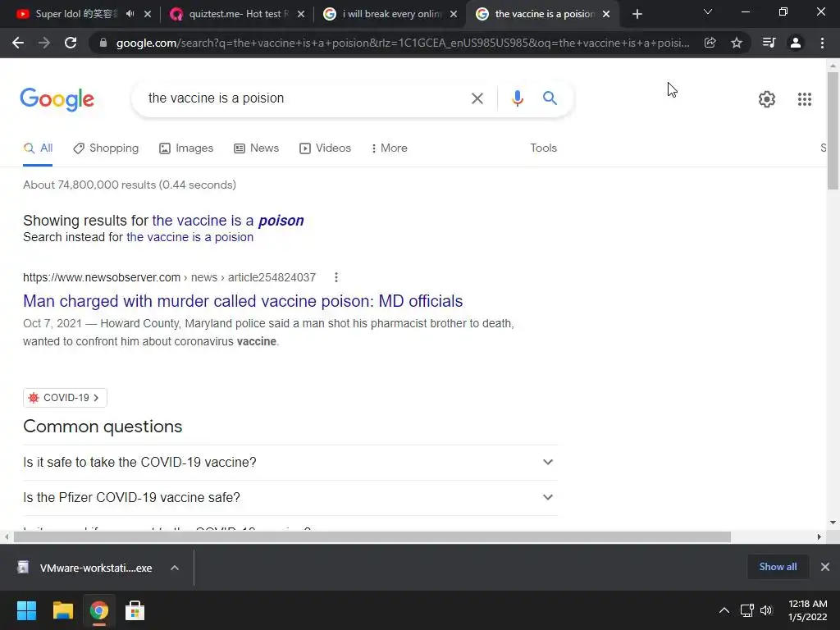The width and height of the screenshot is (840, 630).
Task: Open new tab with plus button
Action: pos(637,15)
